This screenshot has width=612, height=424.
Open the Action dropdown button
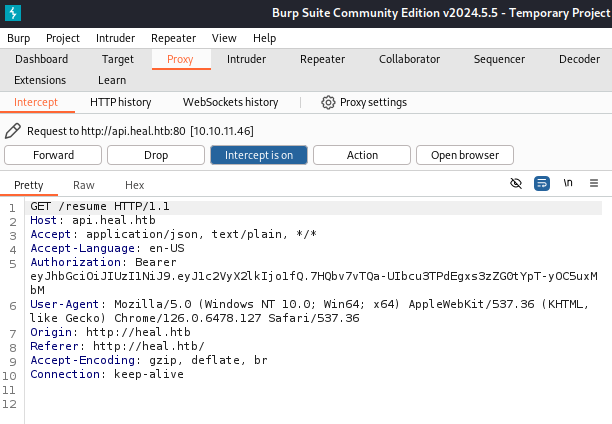[x=362, y=155]
